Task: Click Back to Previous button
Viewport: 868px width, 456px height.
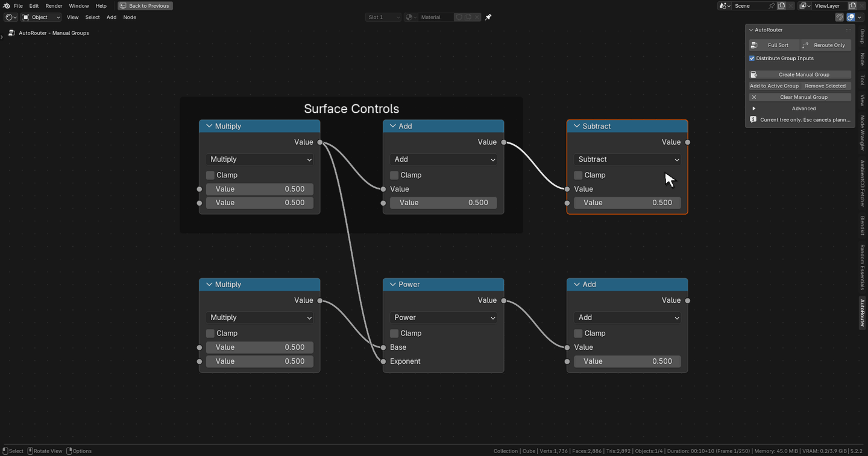Action: tap(145, 5)
